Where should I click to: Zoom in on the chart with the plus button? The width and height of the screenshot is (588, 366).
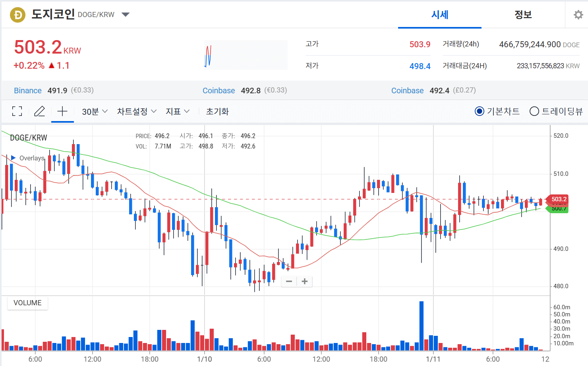point(304,281)
